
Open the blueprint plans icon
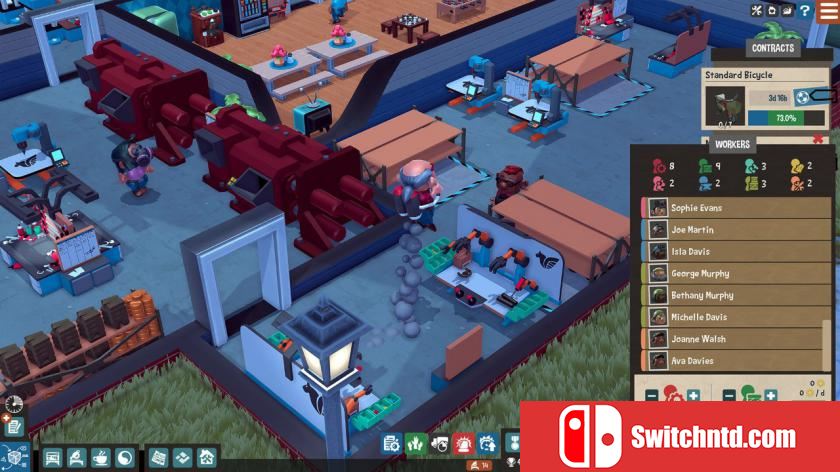159,458
